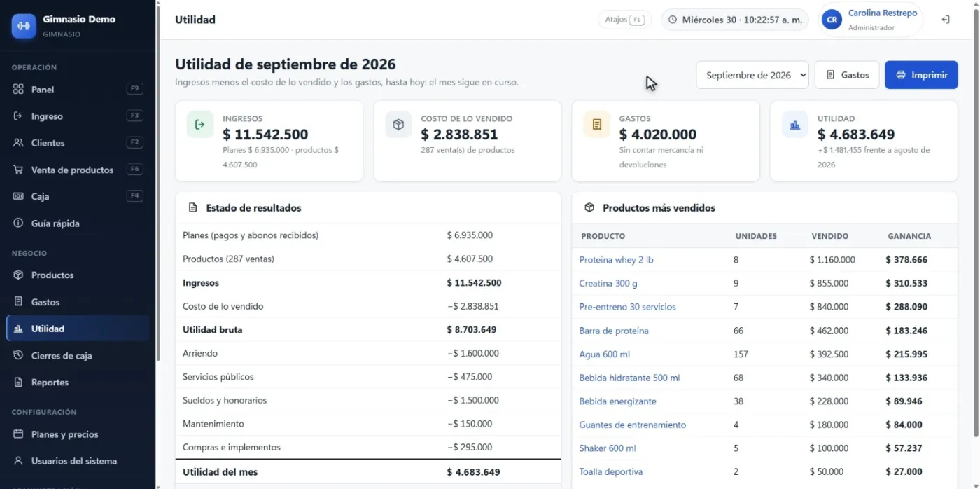Click the Cierres de caja history icon
This screenshot has height=489, width=980.
click(x=18, y=356)
